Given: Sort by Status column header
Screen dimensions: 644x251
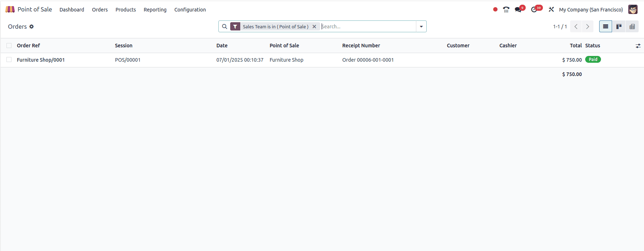Looking at the screenshot, I should tap(593, 46).
